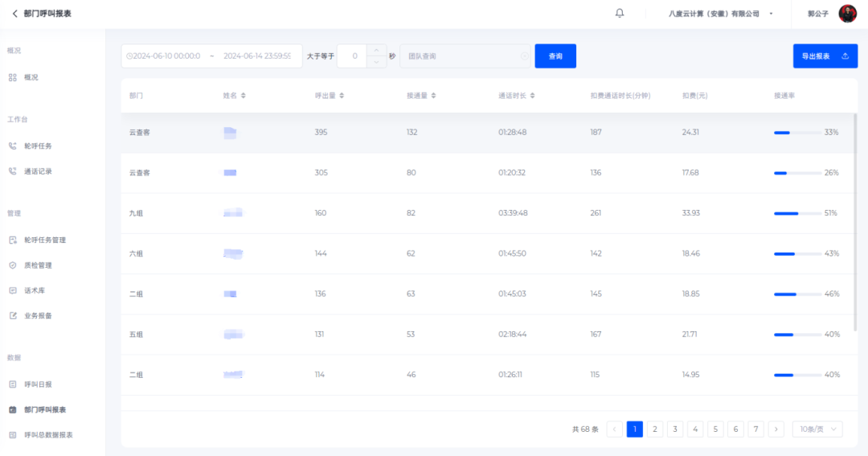The image size is (868, 456).
Task: Click the 03:39:48 call duration cell
Action: (513, 213)
